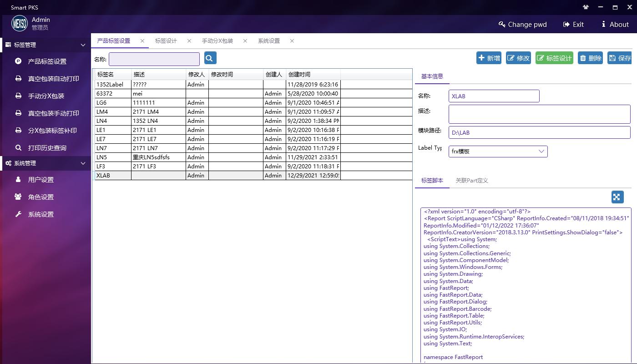Switch to the 标签设计 tab
Viewport: 637px width, 364px height.
tap(166, 41)
